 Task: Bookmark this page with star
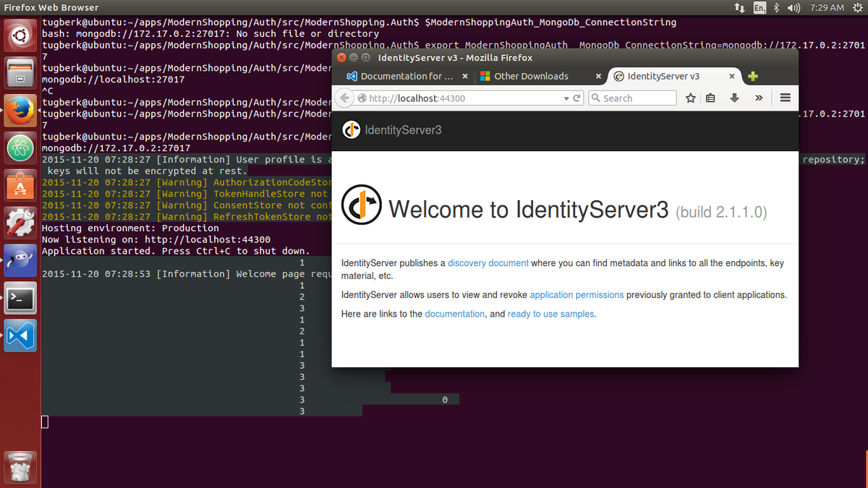[691, 98]
